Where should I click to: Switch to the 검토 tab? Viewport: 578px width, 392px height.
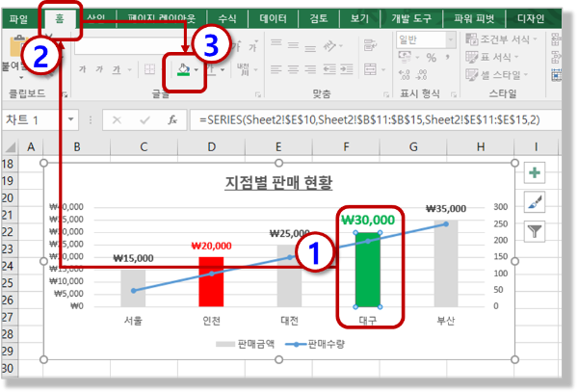319,18
